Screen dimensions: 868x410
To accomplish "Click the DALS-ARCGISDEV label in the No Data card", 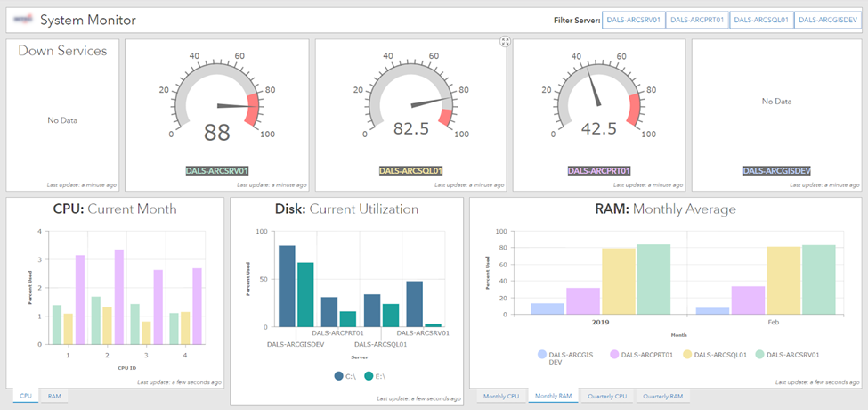I will (776, 170).
